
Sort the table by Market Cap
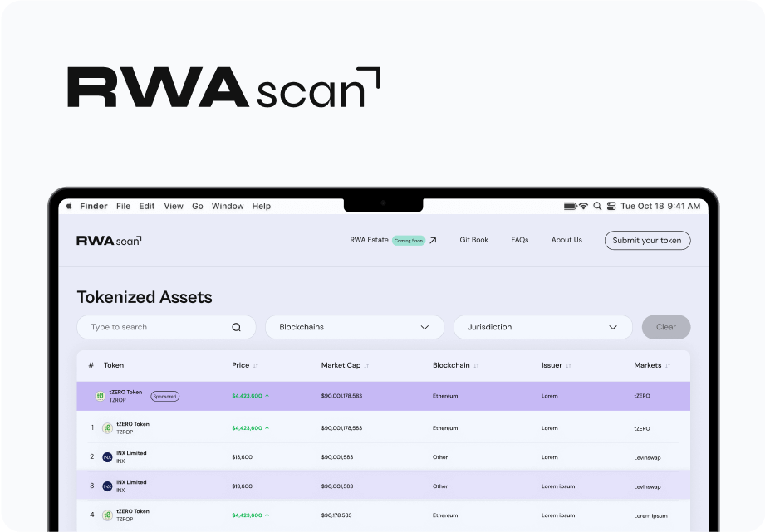(366, 366)
